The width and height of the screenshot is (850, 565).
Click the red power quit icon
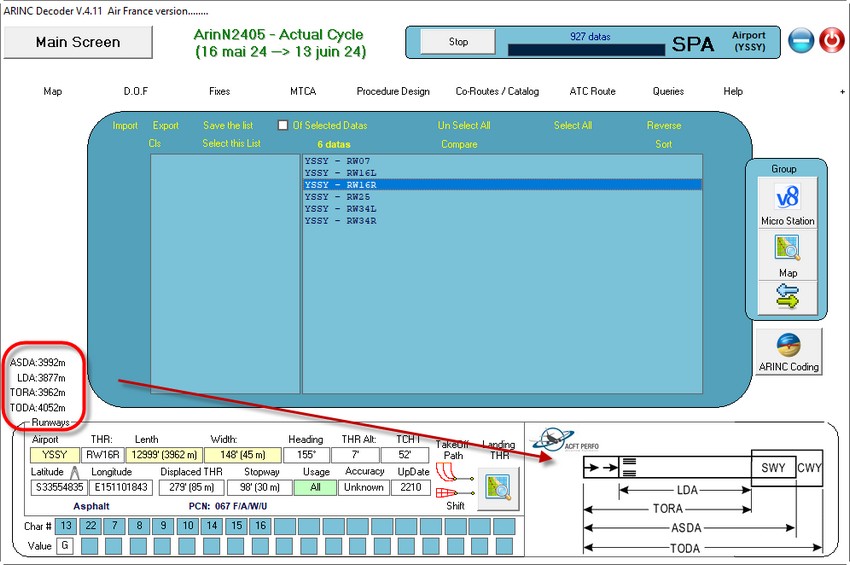(831, 41)
